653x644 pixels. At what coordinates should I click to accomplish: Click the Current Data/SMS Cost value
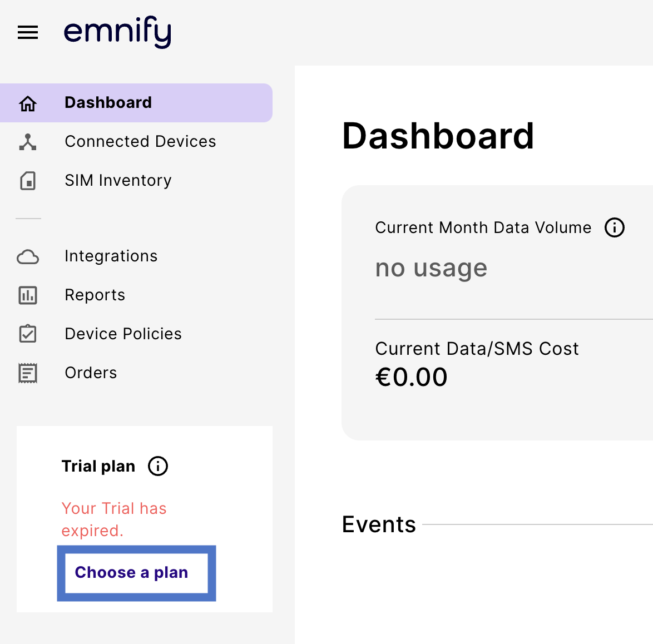point(412,378)
